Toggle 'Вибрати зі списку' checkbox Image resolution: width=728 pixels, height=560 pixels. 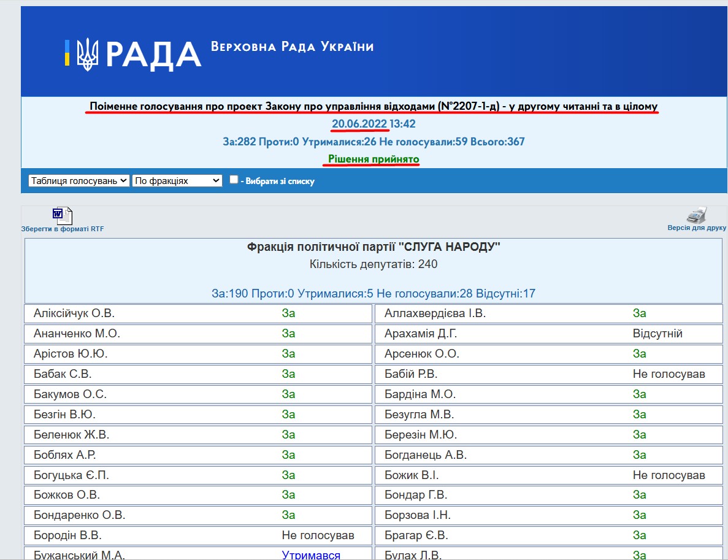[234, 180]
